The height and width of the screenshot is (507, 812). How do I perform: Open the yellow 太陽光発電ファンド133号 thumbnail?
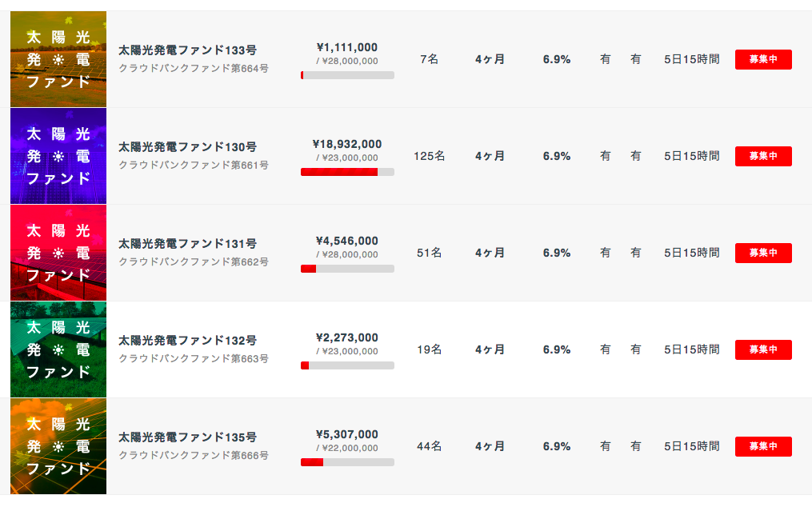point(58,59)
